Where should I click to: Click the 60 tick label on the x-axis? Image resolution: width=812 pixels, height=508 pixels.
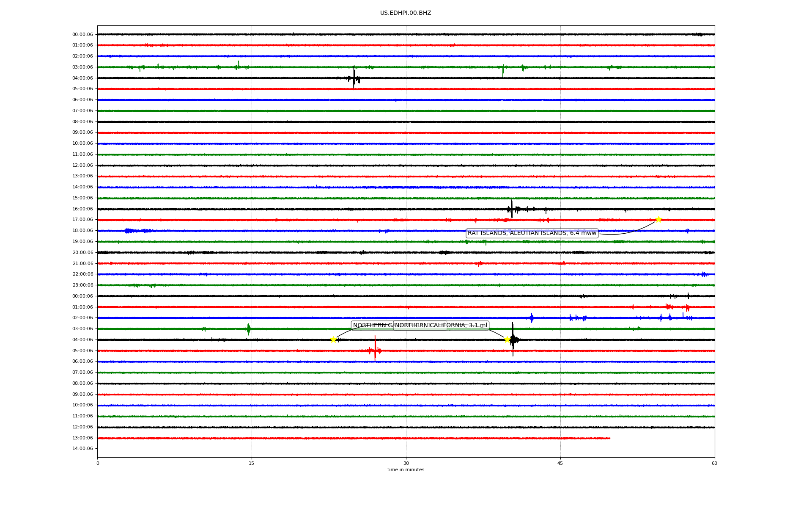[x=714, y=463]
